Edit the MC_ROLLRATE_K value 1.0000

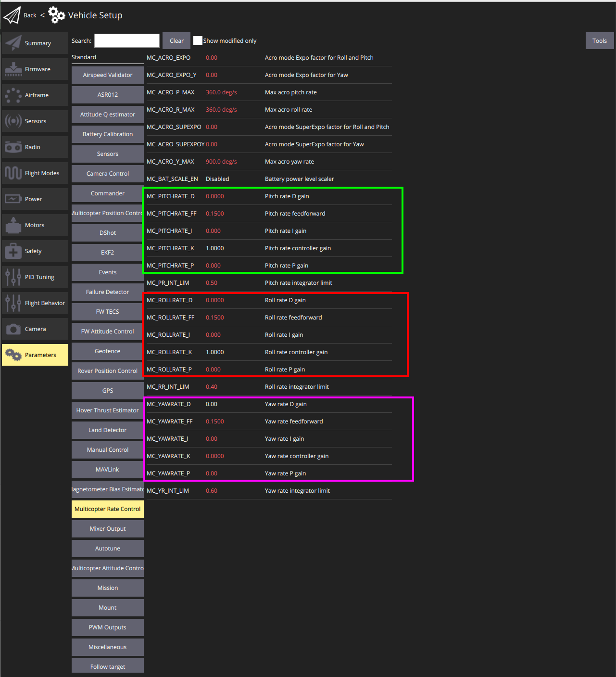pos(215,352)
